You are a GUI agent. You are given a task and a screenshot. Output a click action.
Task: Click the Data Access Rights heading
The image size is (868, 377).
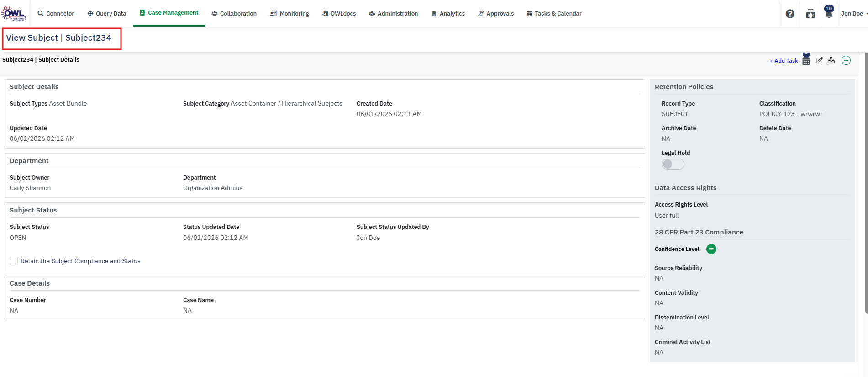(686, 188)
